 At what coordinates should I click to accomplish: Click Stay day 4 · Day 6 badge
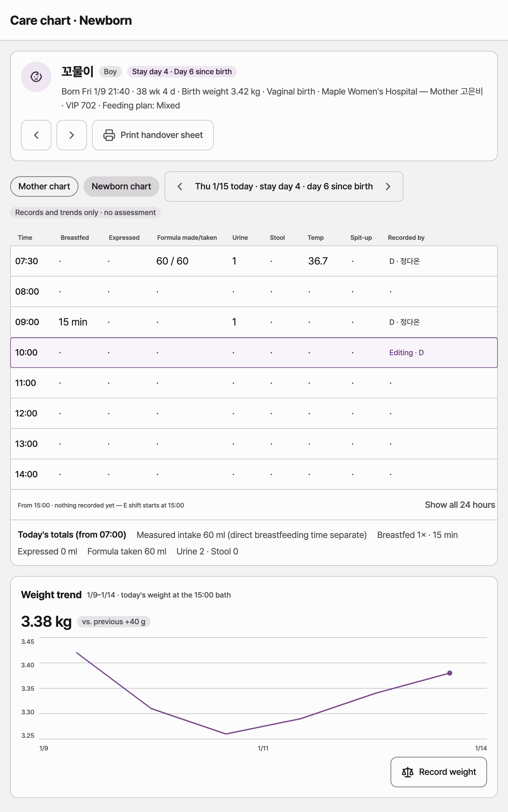pyautogui.click(x=182, y=72)
